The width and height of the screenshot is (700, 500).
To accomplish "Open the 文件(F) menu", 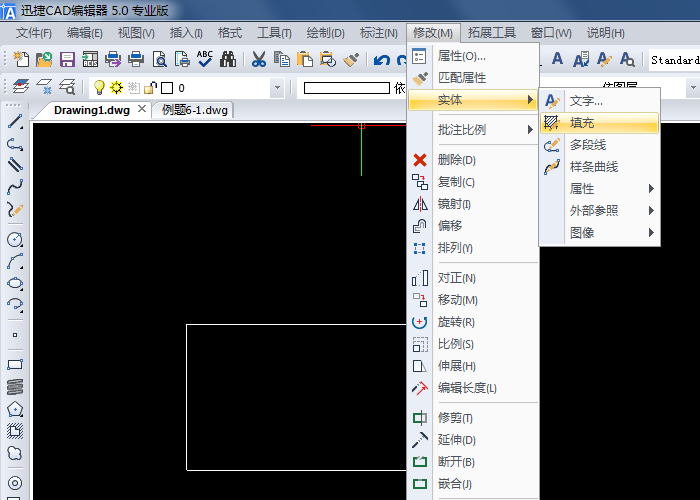I will pos(33,33).
